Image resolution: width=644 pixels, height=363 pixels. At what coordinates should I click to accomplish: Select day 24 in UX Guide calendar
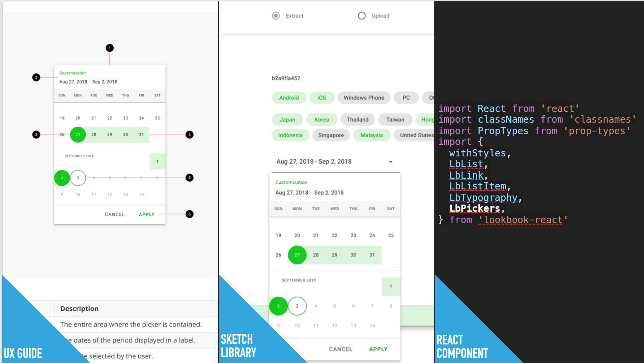(x=141, y=118)
